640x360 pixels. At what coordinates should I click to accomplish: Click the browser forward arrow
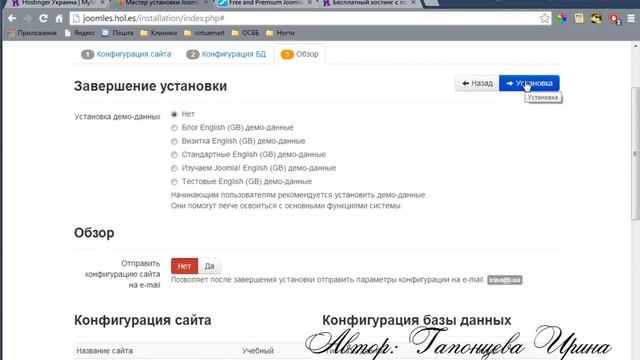pyautogui.click(x=27, y=18)
